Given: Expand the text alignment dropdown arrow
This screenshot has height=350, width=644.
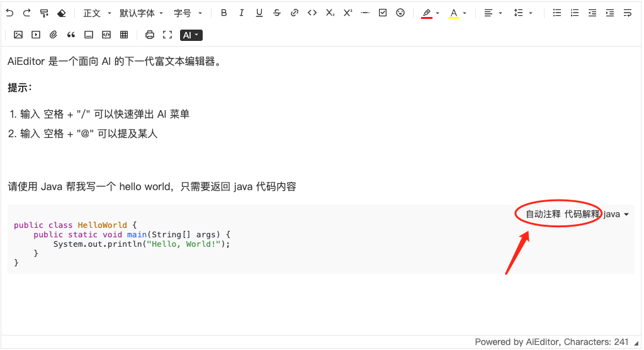Looking at the screenshot, I should (x=500, y=13).
